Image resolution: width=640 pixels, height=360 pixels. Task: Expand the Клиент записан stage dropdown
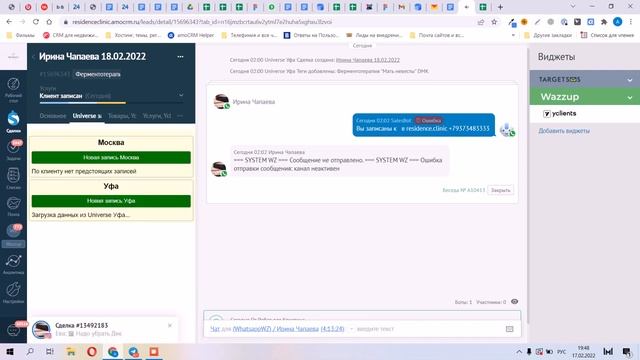181,96
